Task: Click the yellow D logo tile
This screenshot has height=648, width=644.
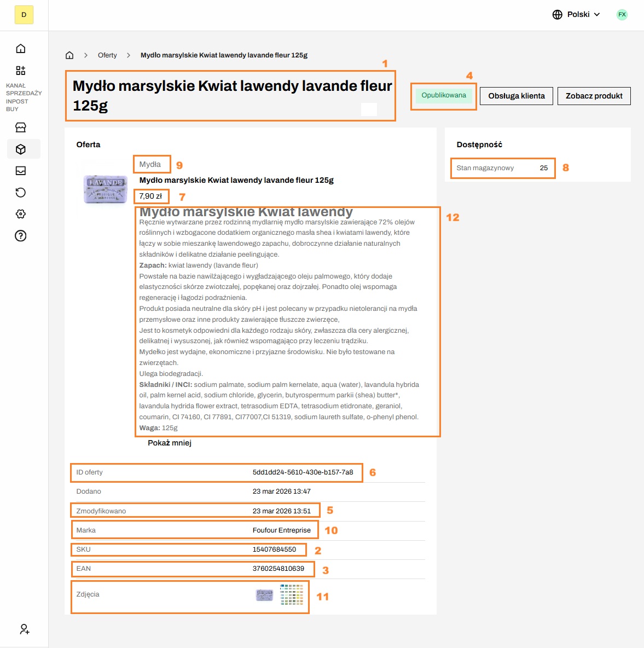Action: pyautogui.click(x=24, y=15)
